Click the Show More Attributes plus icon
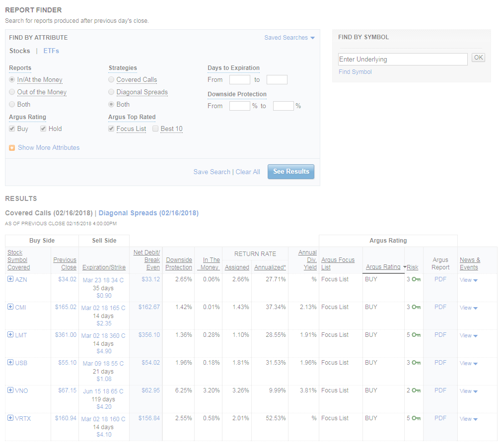Viewport: 503px width, 448px height. 12,148
